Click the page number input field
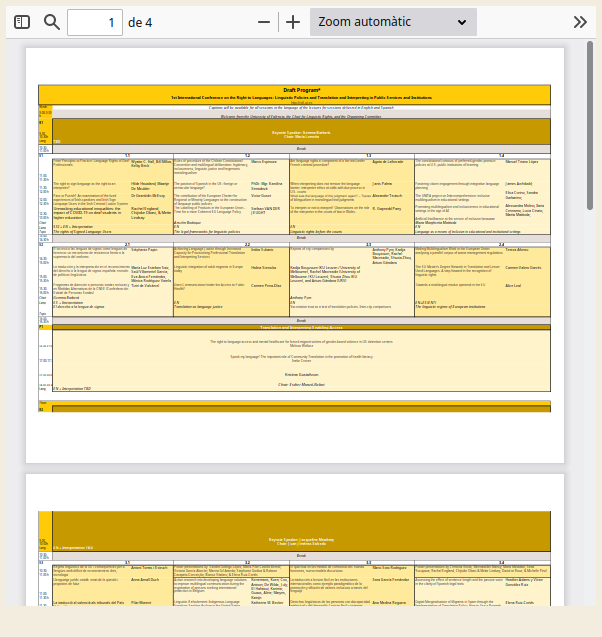 pos(95,22)
